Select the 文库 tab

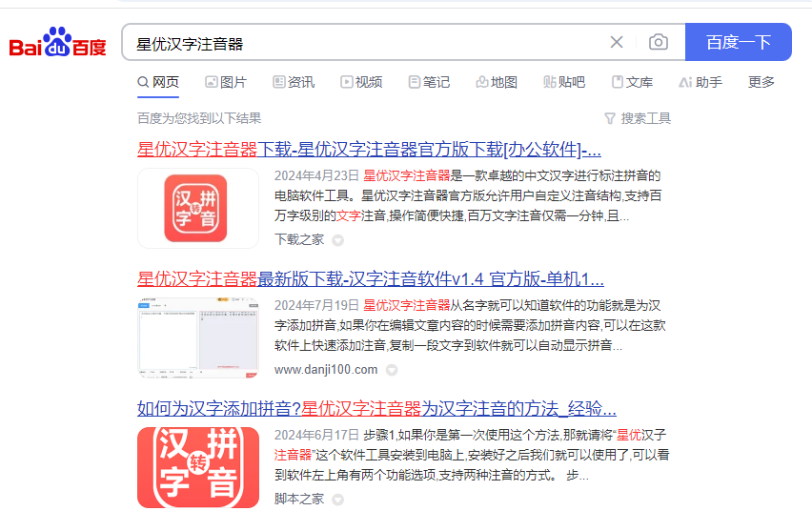[x=632, y=82]
